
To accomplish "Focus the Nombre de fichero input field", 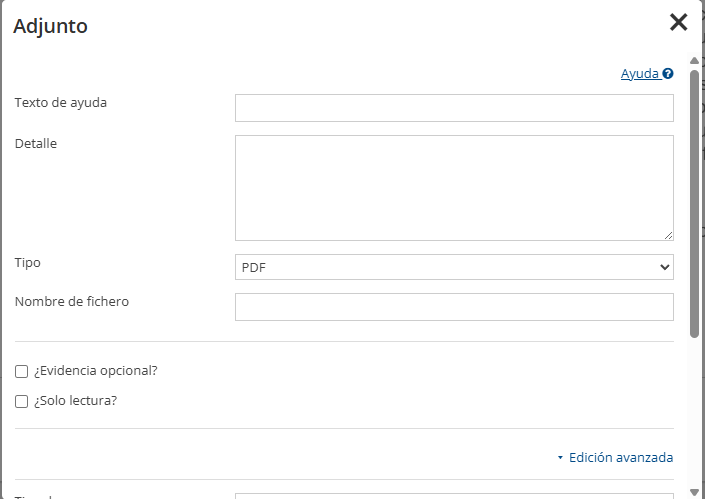I will click(454, 307).
